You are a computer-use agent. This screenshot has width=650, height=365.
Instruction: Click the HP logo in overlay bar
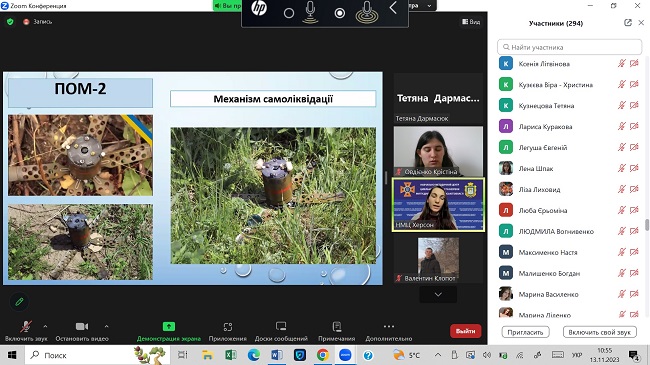pyautogui.click(x=259, y=8)
